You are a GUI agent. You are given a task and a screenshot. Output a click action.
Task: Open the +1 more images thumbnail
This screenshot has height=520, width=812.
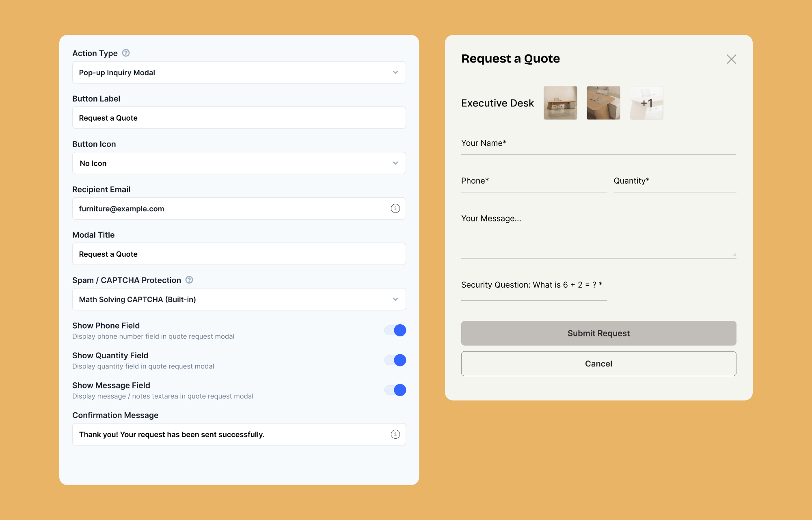click(x=646, y=103)
